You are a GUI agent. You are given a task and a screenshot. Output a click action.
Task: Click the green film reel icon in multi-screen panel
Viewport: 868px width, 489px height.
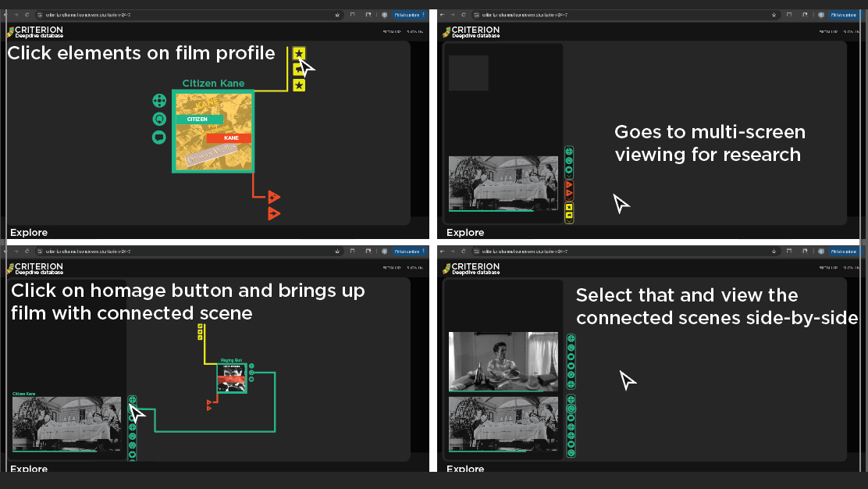pyautogui.click(x=568, y=152)
